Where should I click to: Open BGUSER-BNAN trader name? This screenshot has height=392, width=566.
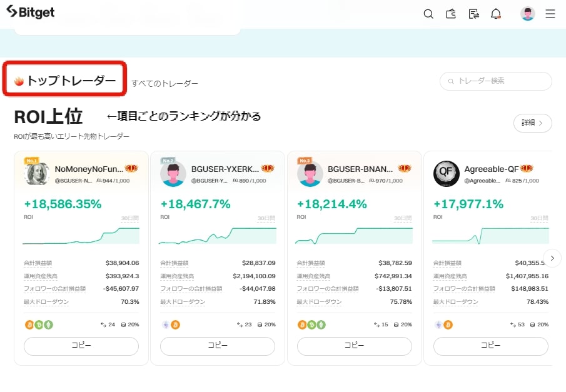(360, 169)
